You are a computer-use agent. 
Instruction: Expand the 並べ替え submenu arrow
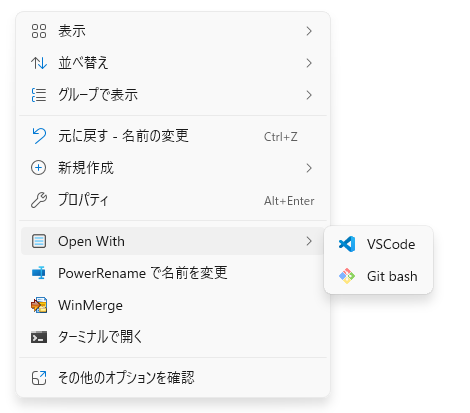coord(309,63)
